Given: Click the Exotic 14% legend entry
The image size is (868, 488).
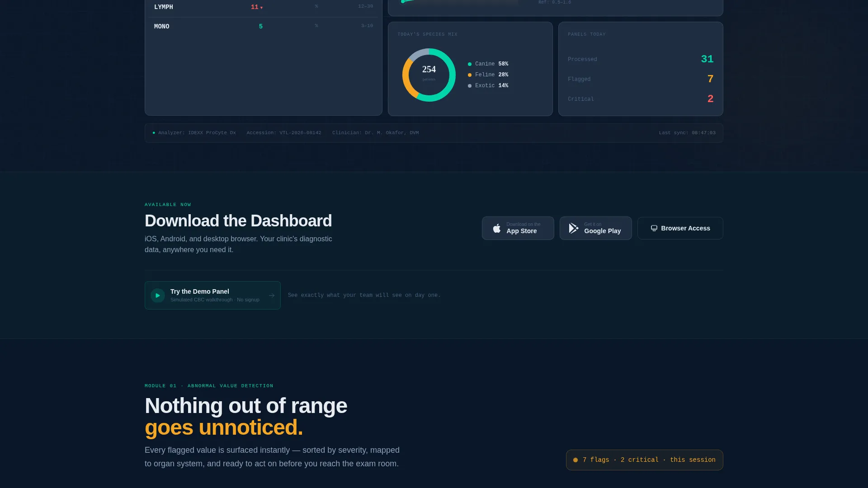Looking at the screenshot, I should (x=488, y=86).
